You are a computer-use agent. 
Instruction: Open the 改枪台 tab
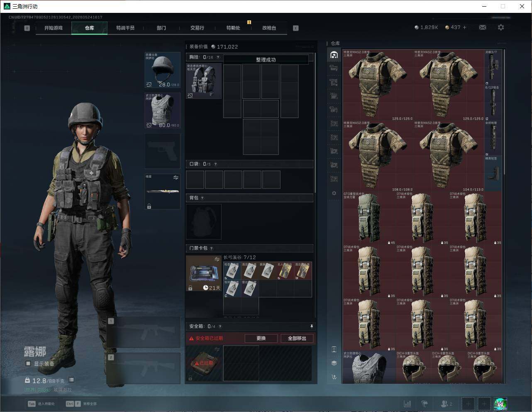(x=269, y=28)
